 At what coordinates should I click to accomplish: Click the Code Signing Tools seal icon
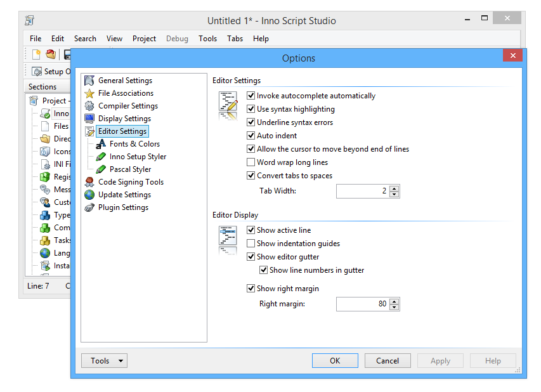tap(89, 182)
